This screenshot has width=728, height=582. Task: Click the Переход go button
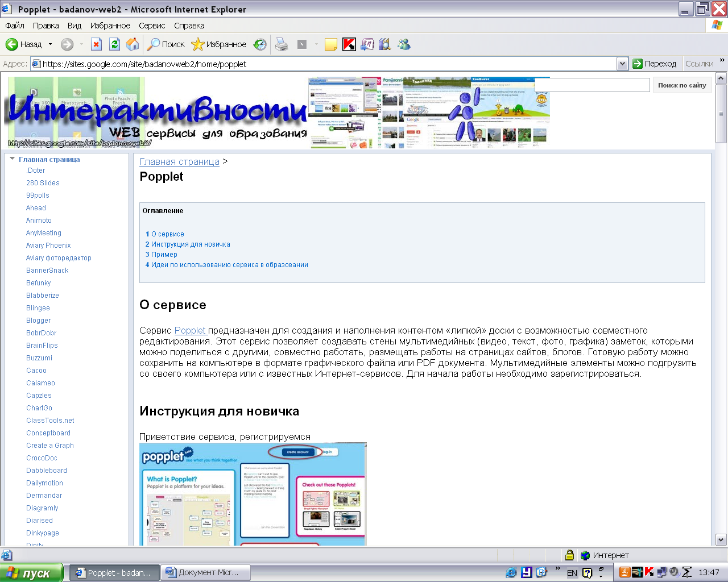(655, 64)
